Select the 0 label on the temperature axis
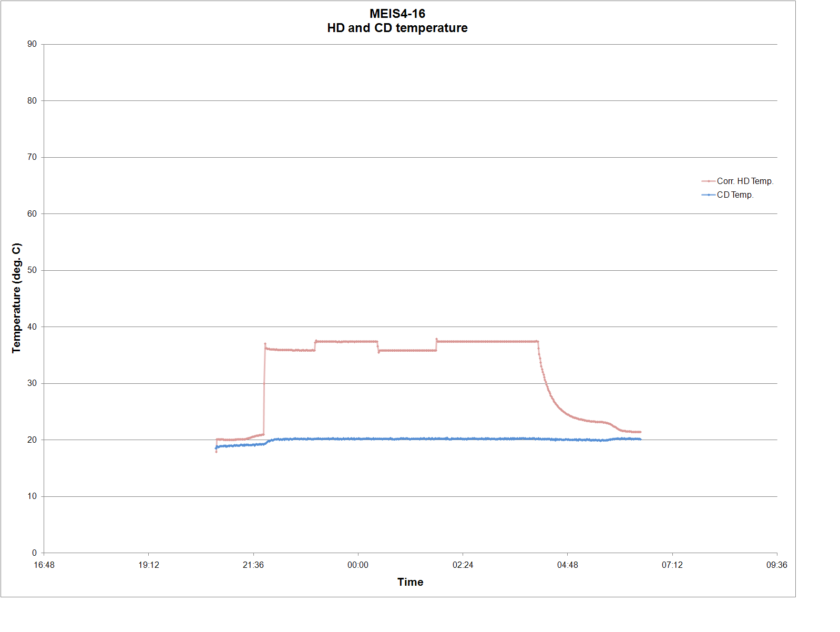840x632 pixels. click(34, 553)
